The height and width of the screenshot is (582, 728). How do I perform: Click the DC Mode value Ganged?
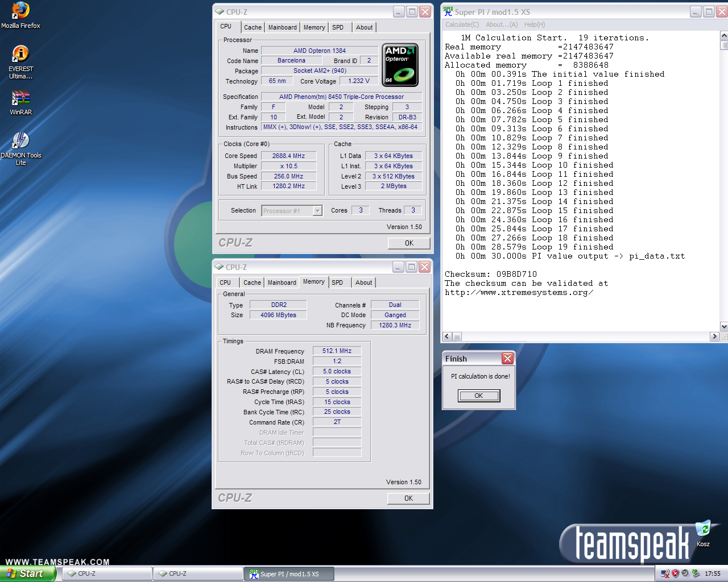tap(395, 315)
